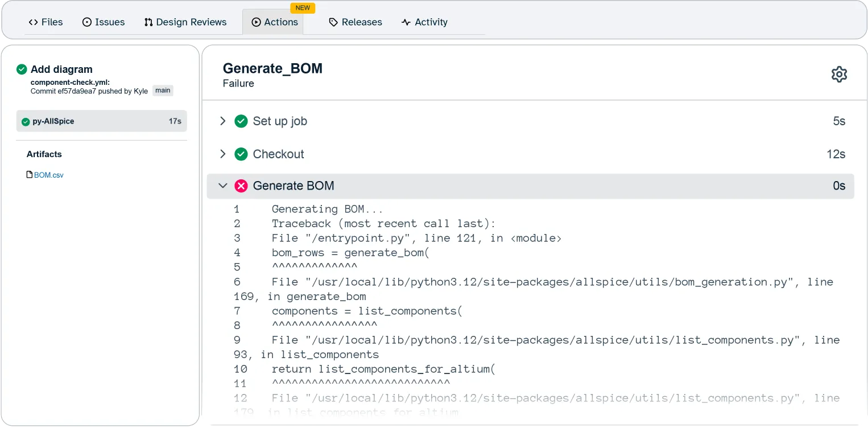The image size is (868, 427).
Task: Click the BOM.csv file icon
Action: point(30,175)
